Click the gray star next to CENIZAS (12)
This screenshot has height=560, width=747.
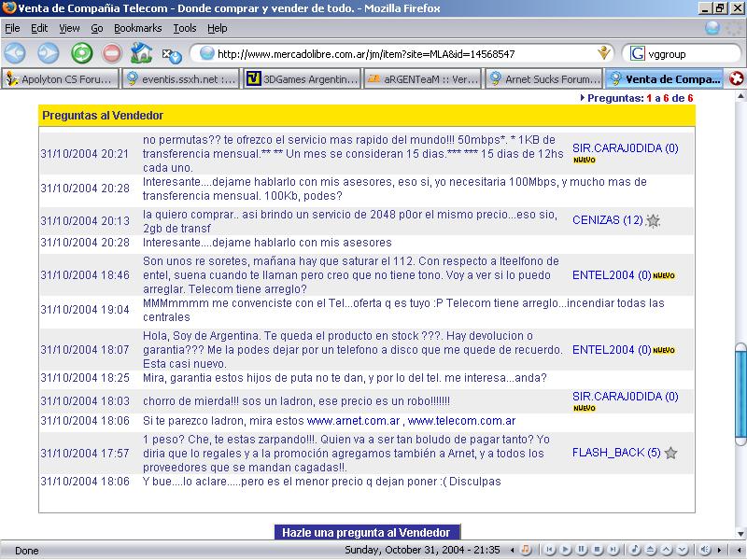(x=653, y=220)
